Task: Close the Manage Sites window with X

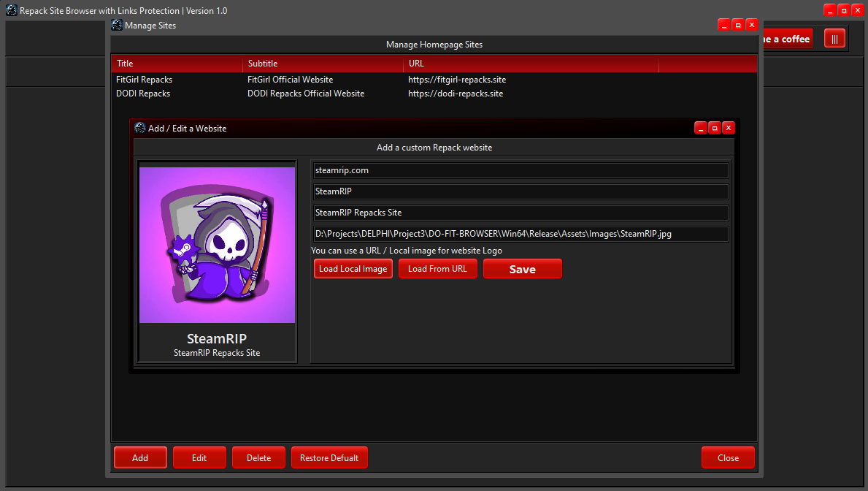Action: coord(752,25)
